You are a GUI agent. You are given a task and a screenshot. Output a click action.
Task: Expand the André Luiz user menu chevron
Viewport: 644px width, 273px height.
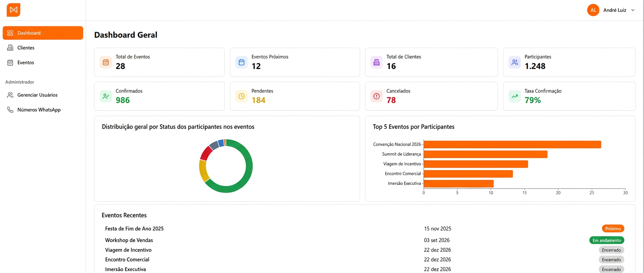[x=633, y=10]
